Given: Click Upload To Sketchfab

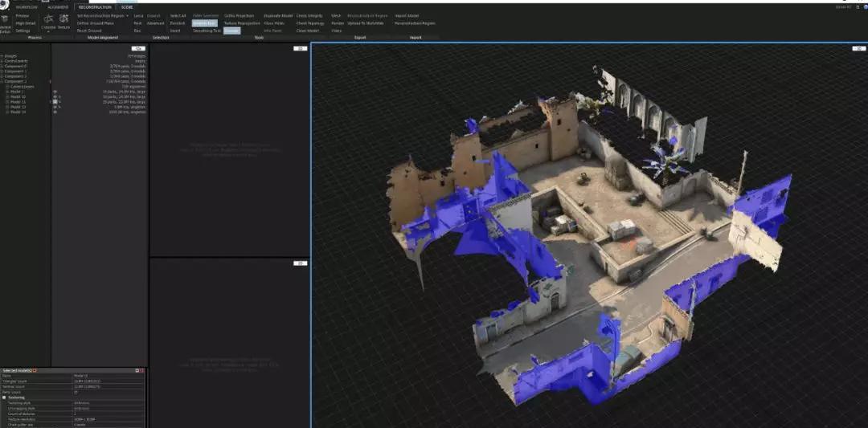Looking at the screenshot, I should pos(366,23).
